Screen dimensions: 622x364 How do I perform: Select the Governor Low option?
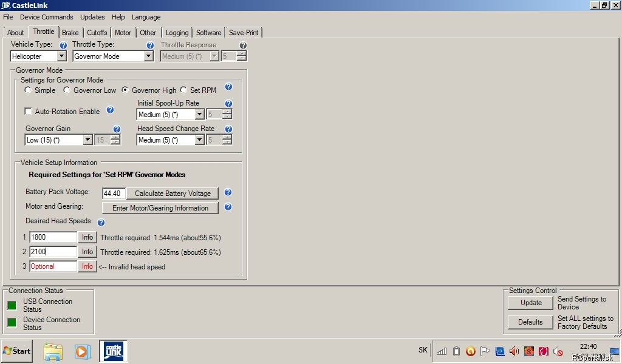67,90
